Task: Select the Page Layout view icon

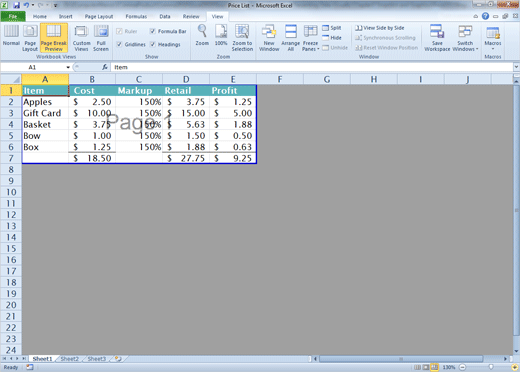Action: pyautogui.click(x=30, y=37)
